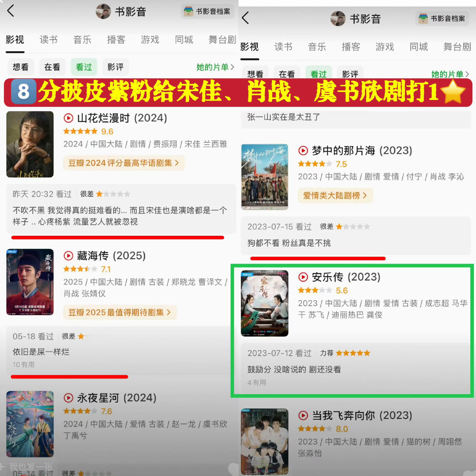This screenshot has height=476, width=476.
Task: Tap the 很差 star rating on 山花烂漫时
Action: tap(105, 194)
